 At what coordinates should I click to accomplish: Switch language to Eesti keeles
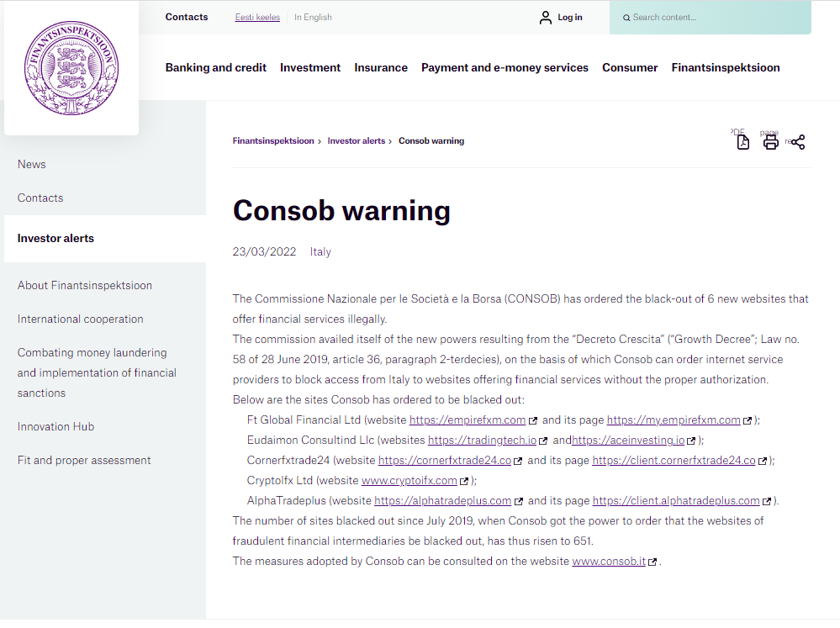(257, 17)
